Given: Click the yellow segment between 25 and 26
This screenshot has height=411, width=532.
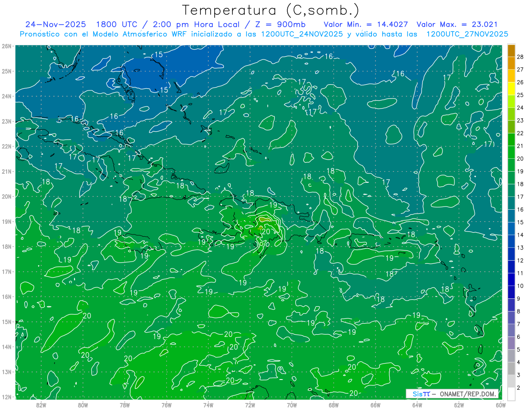Looking at the screenshot, I should tap(511, 89).
